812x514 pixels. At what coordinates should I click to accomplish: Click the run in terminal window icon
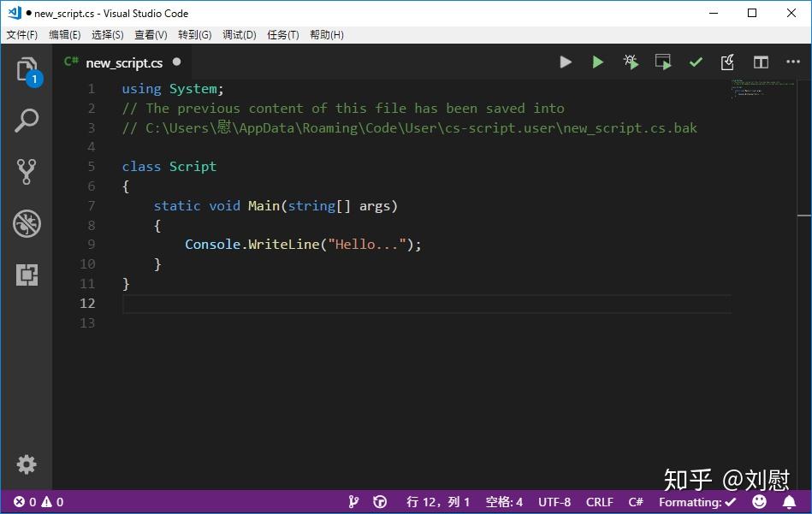coord(663,62)
